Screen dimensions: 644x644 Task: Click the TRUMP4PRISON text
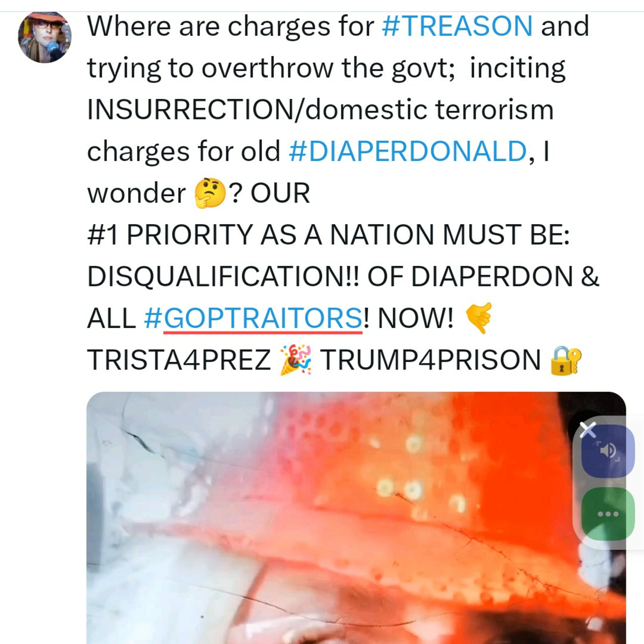pyautogui.click(x=430, y=360)
